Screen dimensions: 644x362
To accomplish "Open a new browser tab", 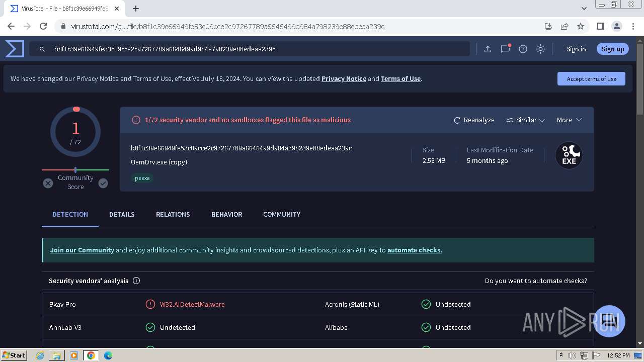I will 136,9.
